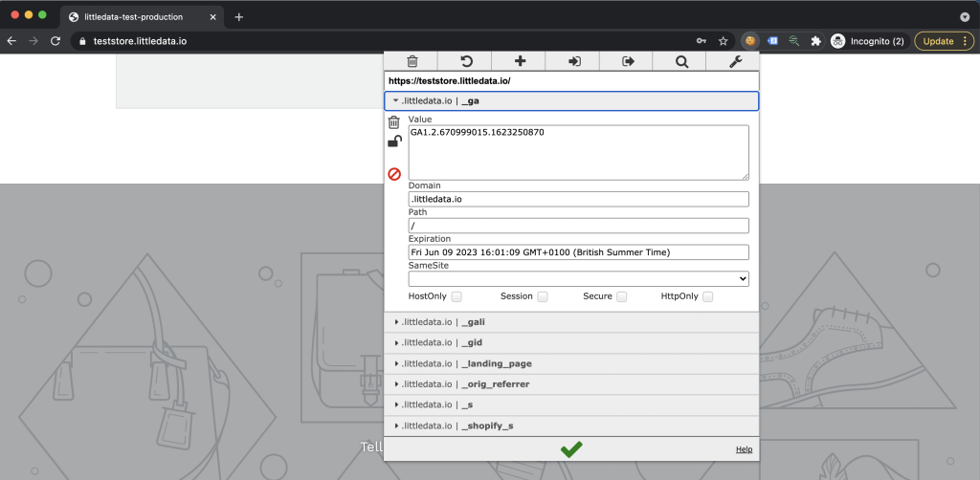Click the address bar URL teststore.littledata.io

pyautogui.click(x=140, y=41)
